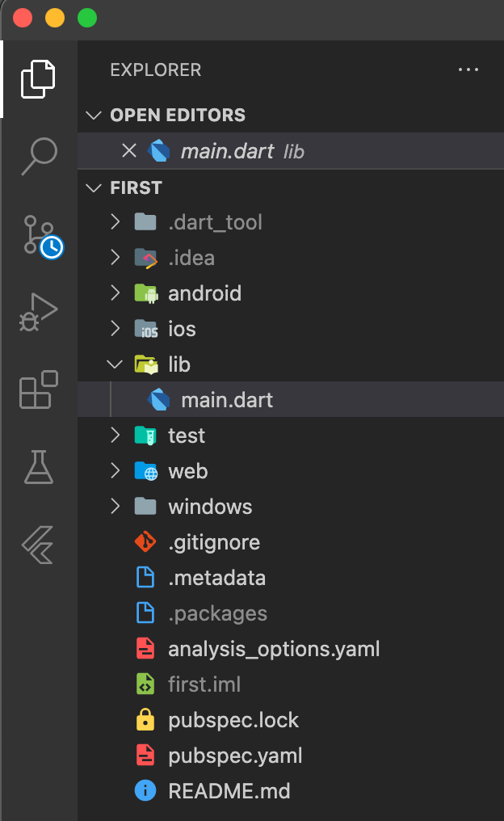Open the Flutter sidebar view
The image size is (504, 821).
pyautogui.click(x=38, y=545)
